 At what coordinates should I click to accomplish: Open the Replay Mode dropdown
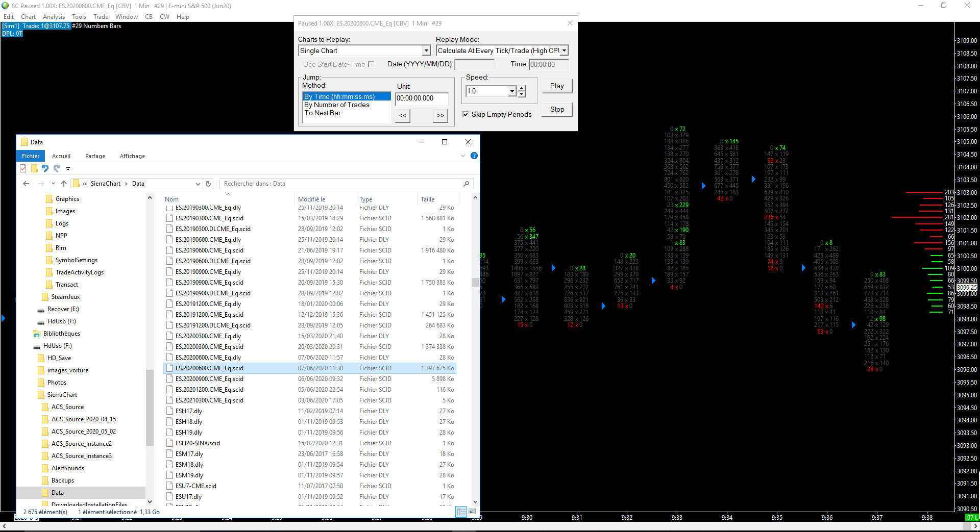point(564,50)
